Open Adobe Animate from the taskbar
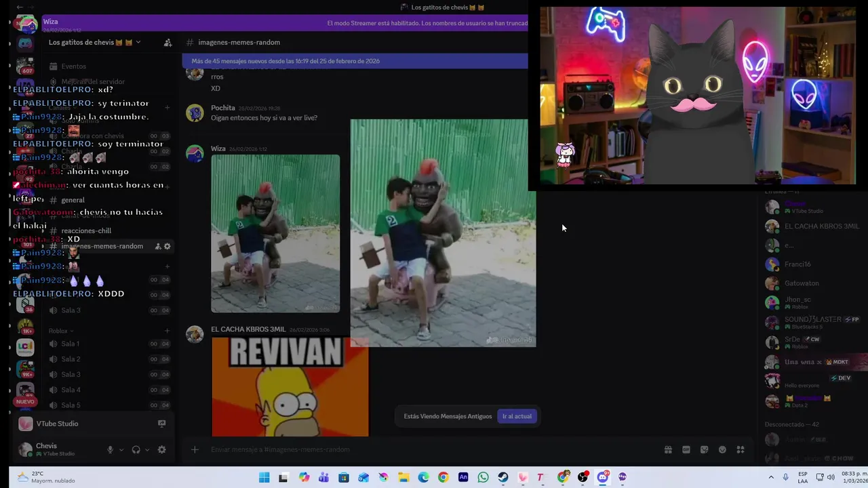868x488 pixels. click(x=463, y=477)
